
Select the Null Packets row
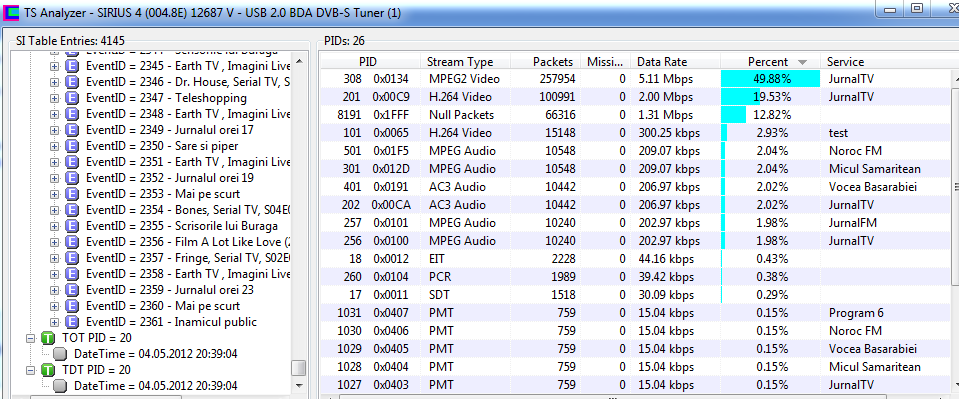tap(635, 115)
